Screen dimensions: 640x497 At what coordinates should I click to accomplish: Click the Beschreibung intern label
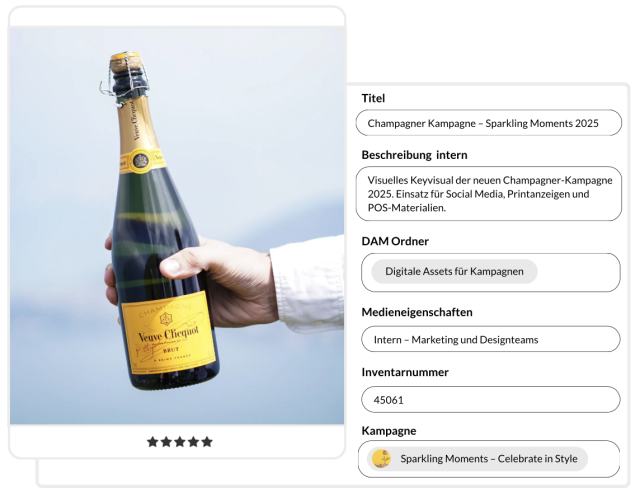(414, 155)
